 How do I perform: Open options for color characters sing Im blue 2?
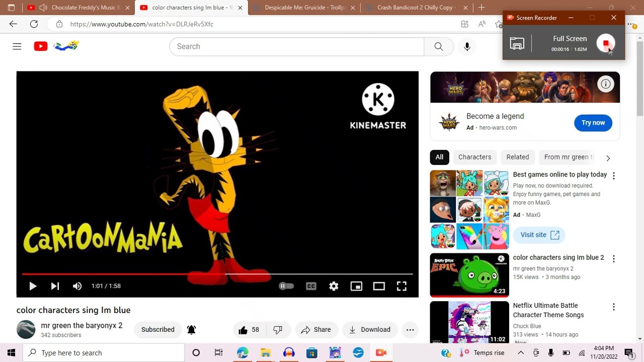tap(613, 258)
